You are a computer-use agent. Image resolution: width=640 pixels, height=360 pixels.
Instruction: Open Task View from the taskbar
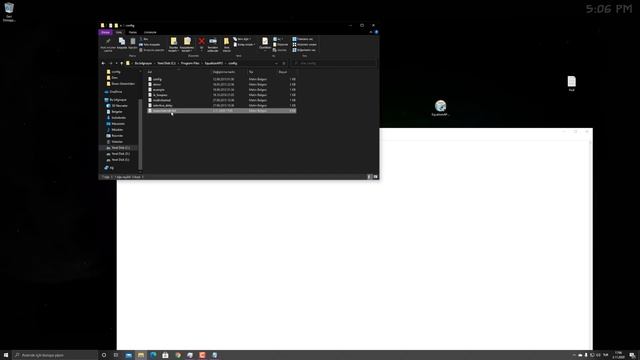[x=116, y=355]
